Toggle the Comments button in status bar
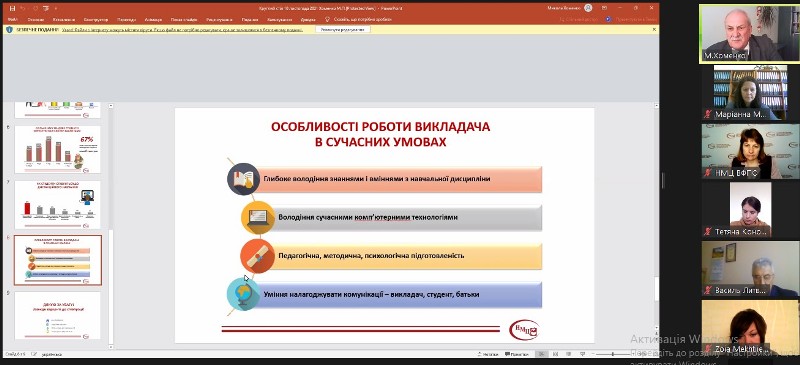This screenshot has width=800, height=365. [516, 354]
